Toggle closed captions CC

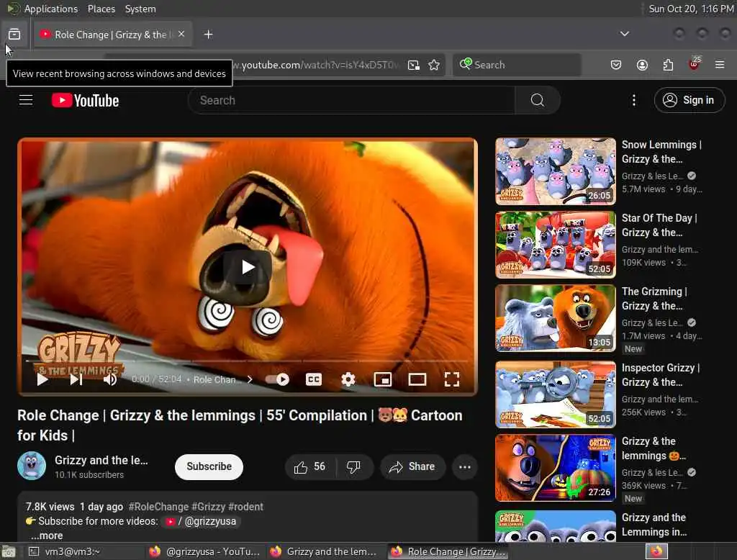[314, 379]
